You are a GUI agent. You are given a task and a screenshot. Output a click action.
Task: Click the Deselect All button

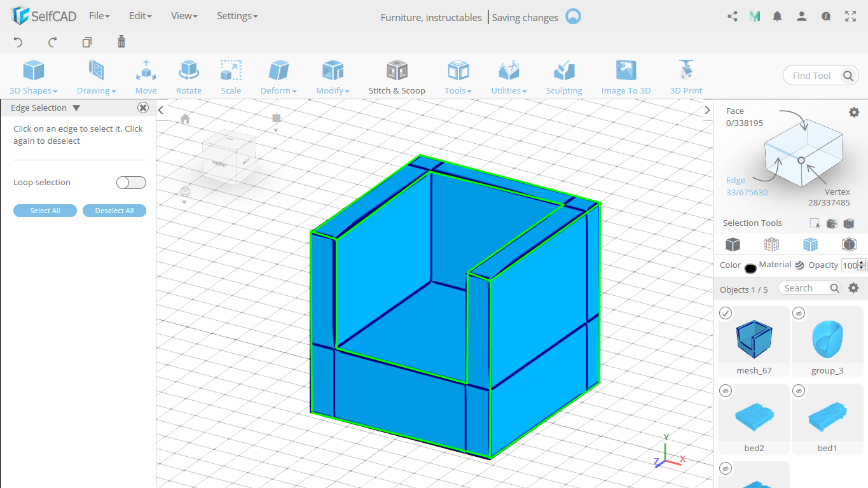(x=114, y=211)
